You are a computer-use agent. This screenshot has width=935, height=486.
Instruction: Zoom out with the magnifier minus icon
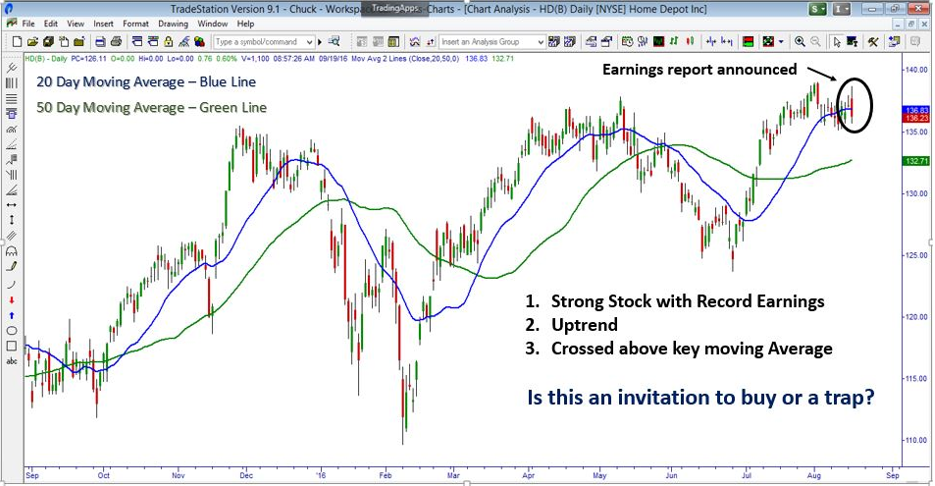coord(815,42)
